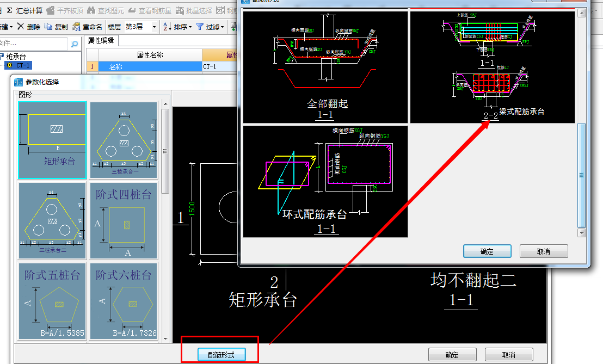Select the 阶式六桩台 shape thumbnail
603x364 pixels.
pos(124,301)
